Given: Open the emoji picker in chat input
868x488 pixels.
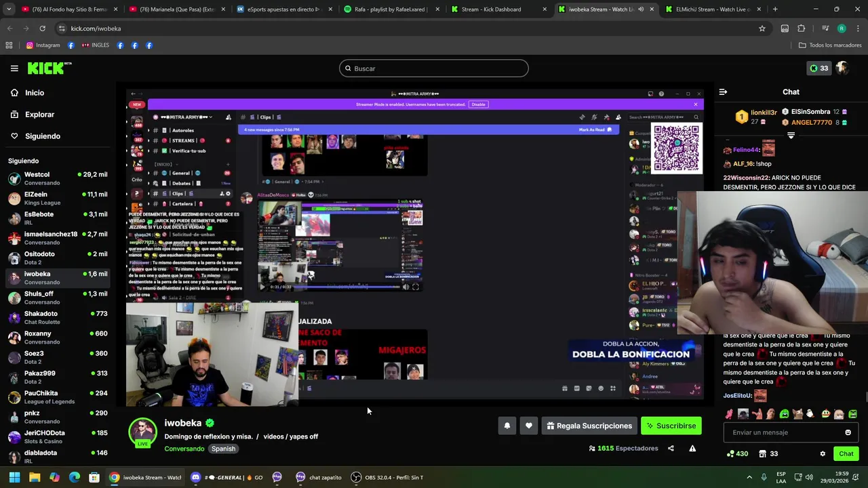Looking at the screenshot, I should pos(848,432).
